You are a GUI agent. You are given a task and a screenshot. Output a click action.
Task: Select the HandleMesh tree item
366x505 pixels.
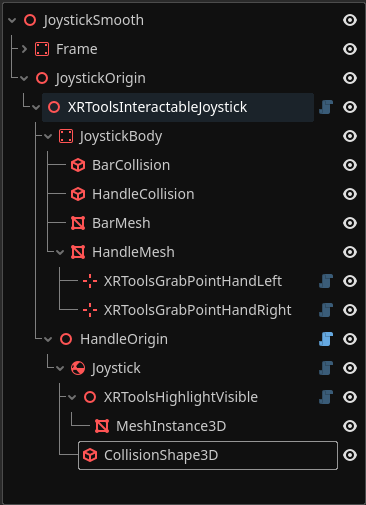pyautogui.click(x=133, y=252)
